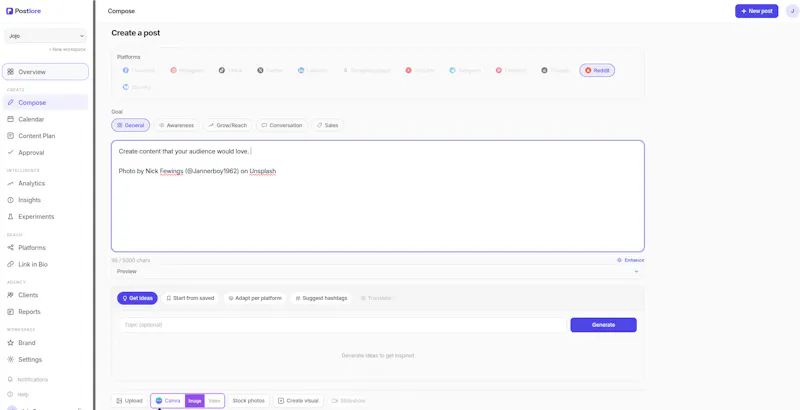
Task: Toggle the Instagram platform chip
Action: coord(187,70)
